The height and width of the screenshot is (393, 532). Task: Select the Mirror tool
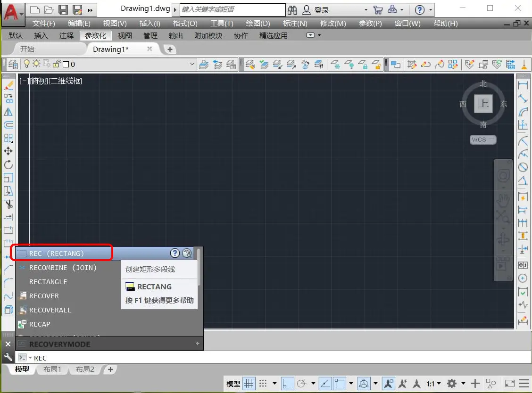click(x=8, y=112)
